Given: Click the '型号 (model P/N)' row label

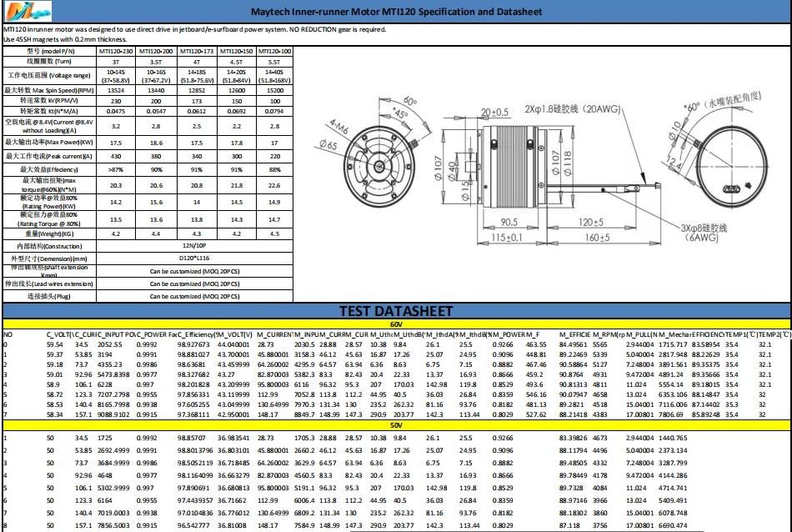Looking at the screenshot, I should (x=51, y=51).
